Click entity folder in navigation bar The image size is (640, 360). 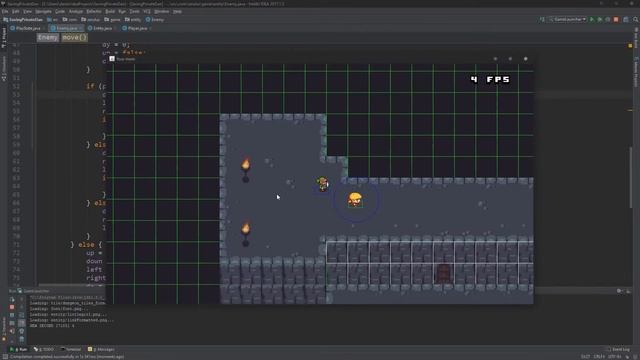click(133, 19)
